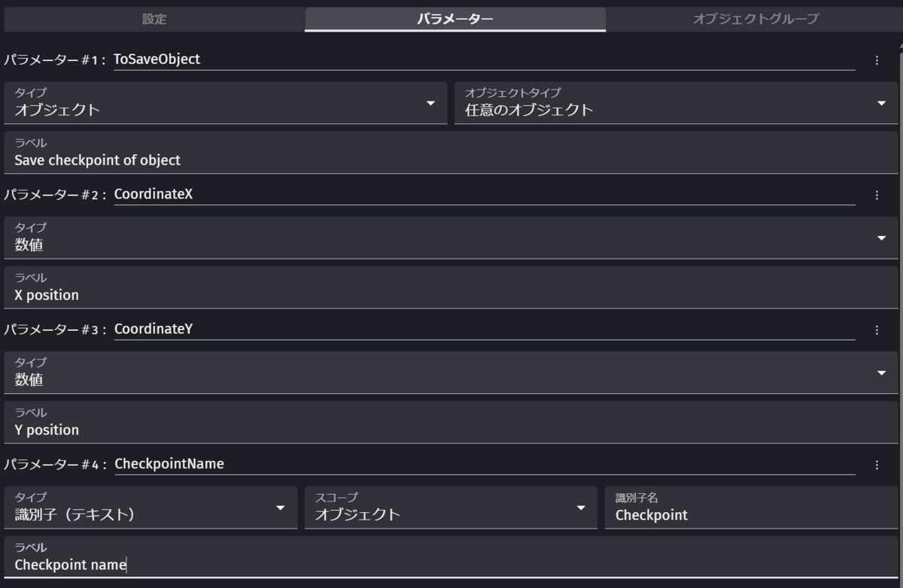This screenshot has width=903, height=588.
Task: Open options menu for parameter #4 CheckpointName
Action: click(x=877, y=465)
